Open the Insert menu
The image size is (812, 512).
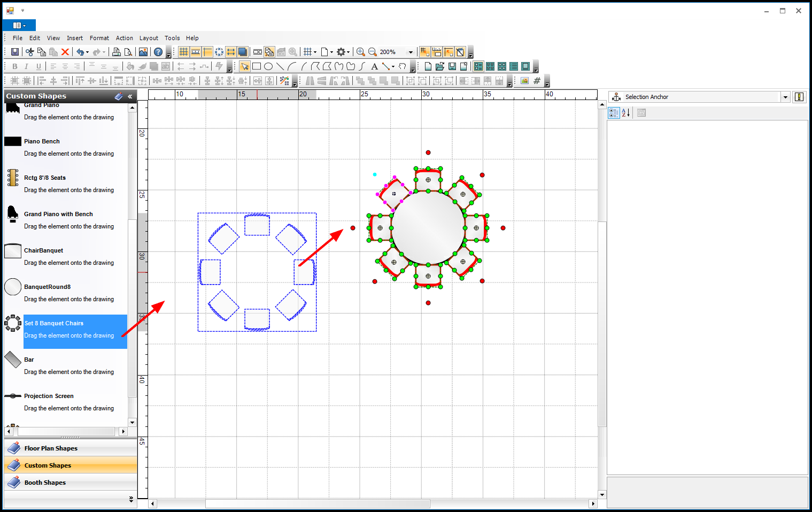75,38
